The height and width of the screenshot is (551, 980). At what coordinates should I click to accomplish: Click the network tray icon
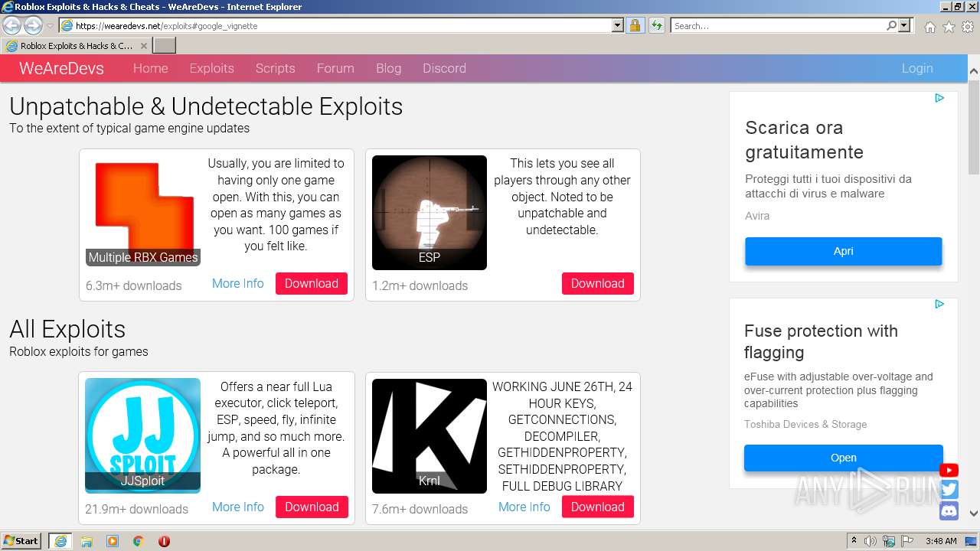889,541
